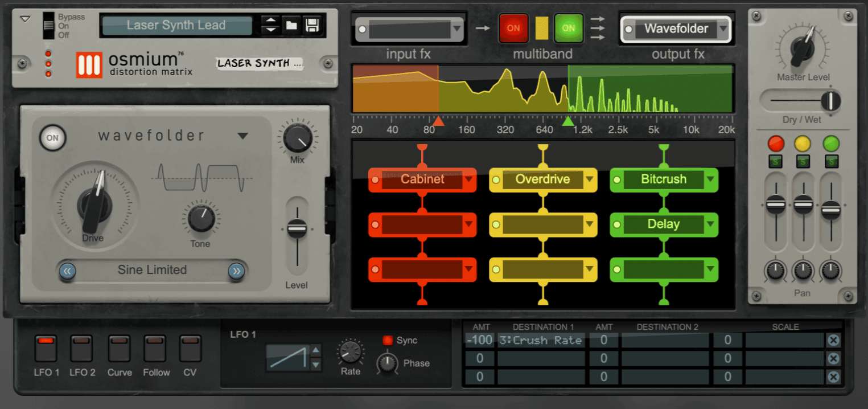Mute the green band with round button

[x=831, y=143]
